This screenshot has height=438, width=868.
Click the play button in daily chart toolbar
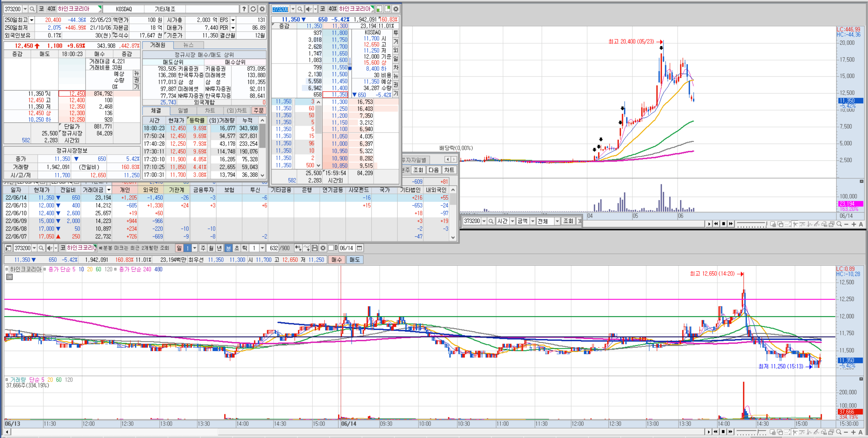coord(709,224)
